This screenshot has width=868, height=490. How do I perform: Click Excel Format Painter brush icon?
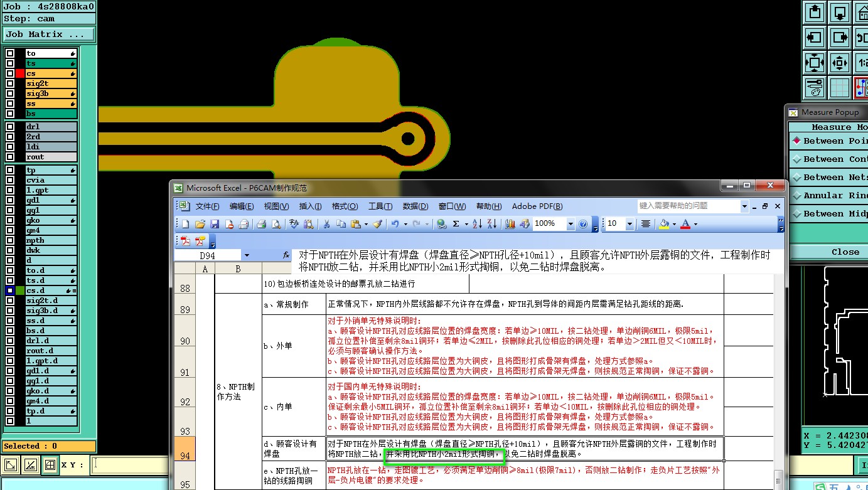pos(377,224)
